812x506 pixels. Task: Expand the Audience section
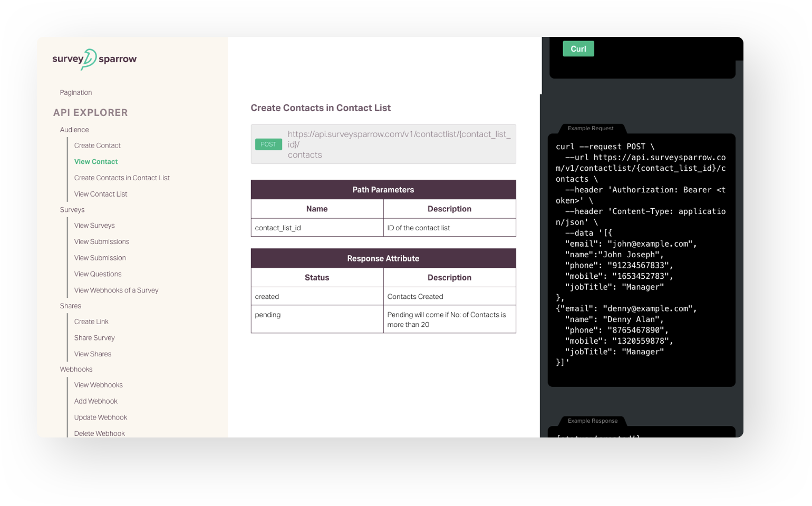point(74,129)
